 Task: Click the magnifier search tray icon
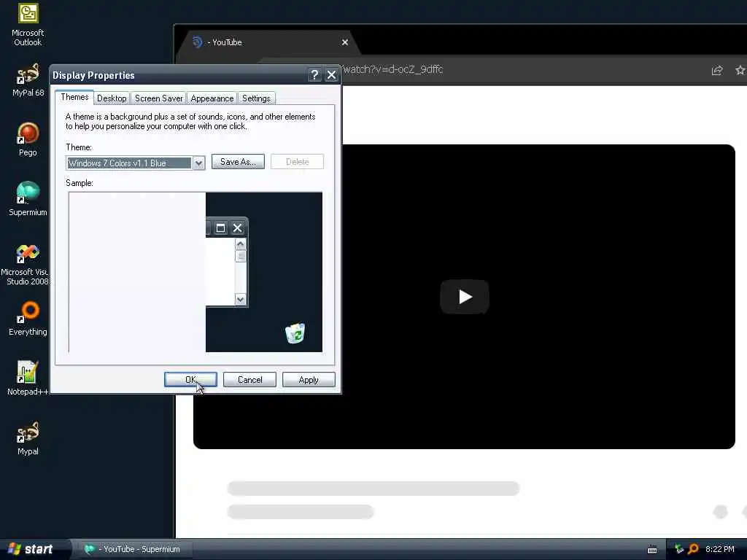tap(693, 549)
